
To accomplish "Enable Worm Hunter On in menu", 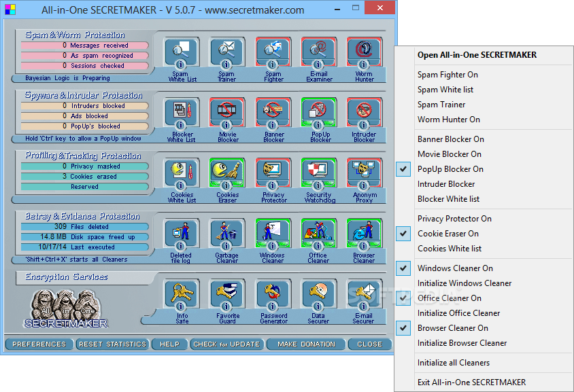I will pos(484,120).
